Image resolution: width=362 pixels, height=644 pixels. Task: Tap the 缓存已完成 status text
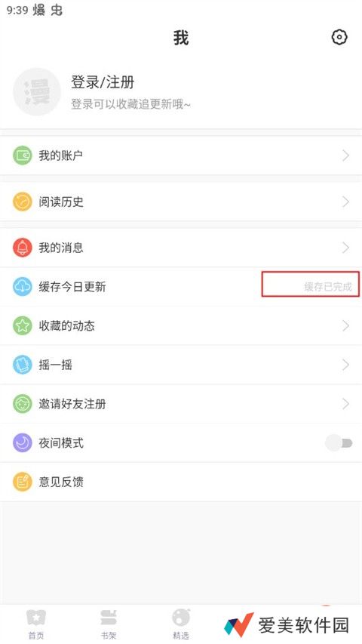(328, 287)
